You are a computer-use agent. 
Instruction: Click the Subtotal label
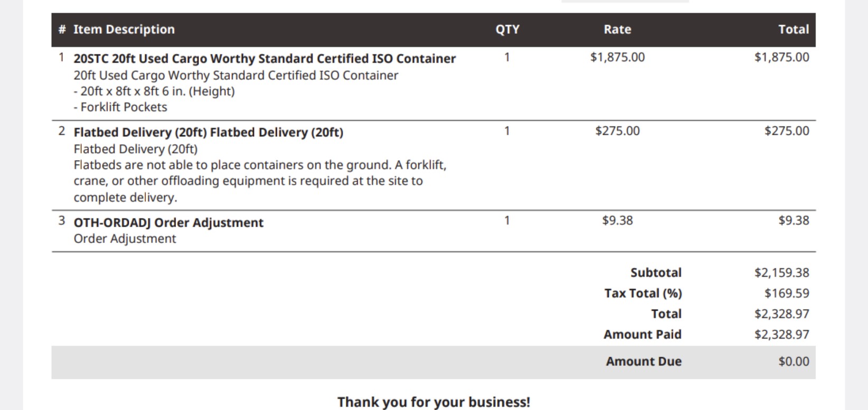click(656, 273)
